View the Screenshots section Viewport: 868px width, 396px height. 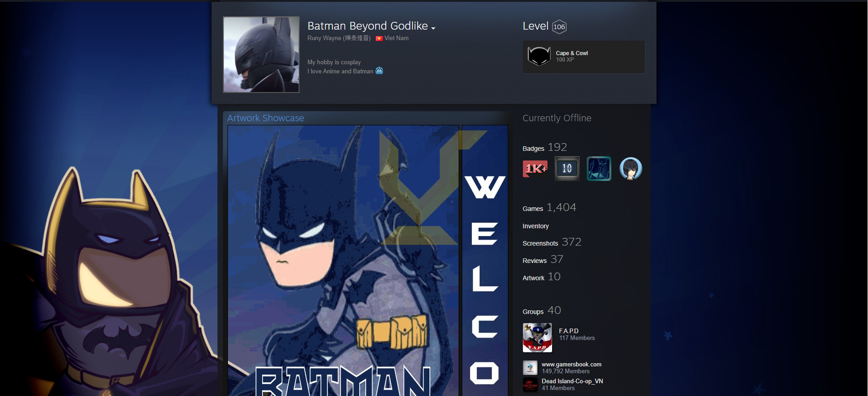[540, 243]
